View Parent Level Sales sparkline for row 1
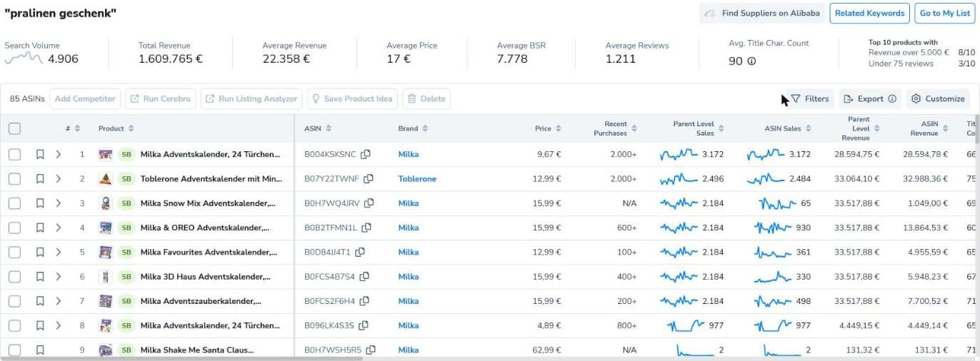The height and width of the screenshot is (361, 980). click(x=679, y=153)
